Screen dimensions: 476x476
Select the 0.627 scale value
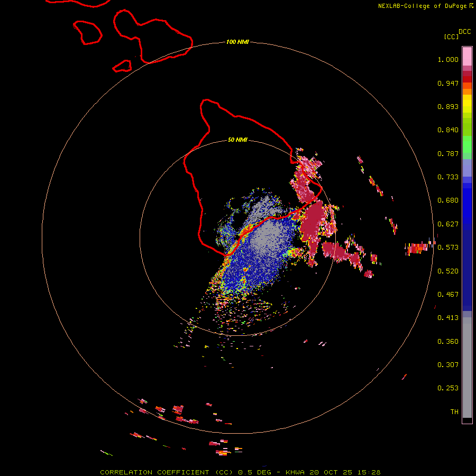448,224
